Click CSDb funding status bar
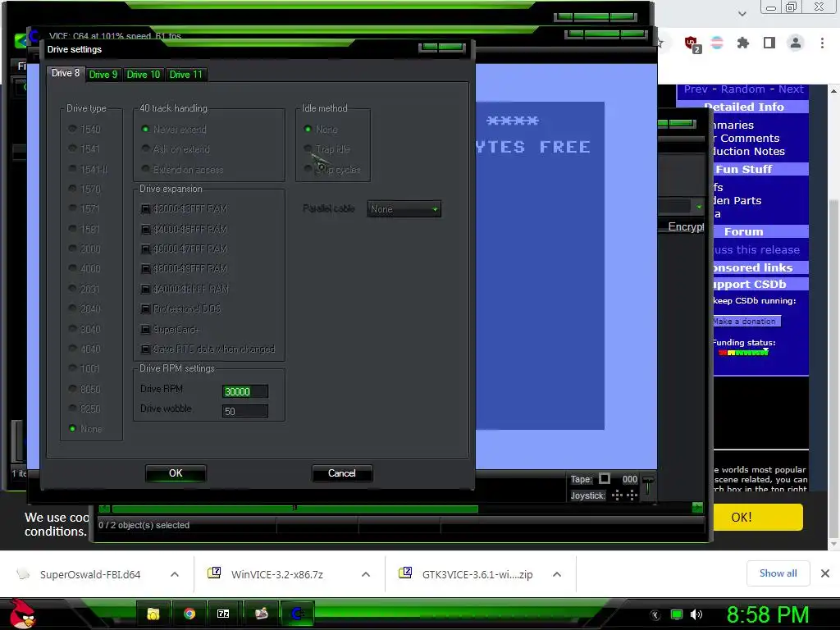840x630 pixels. click(x=743, y=353)
